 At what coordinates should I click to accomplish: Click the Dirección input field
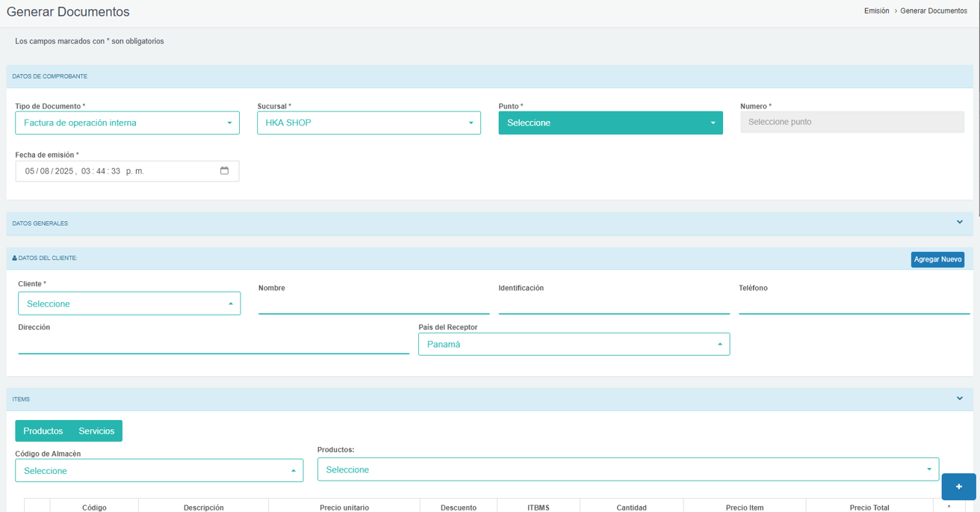point(213,344)
